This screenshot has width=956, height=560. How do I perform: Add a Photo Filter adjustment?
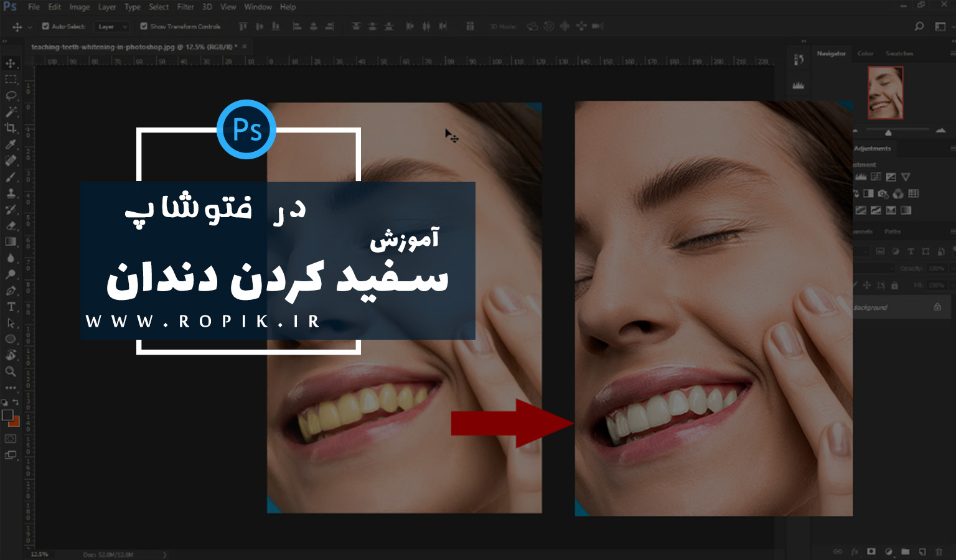pos(883,194)
